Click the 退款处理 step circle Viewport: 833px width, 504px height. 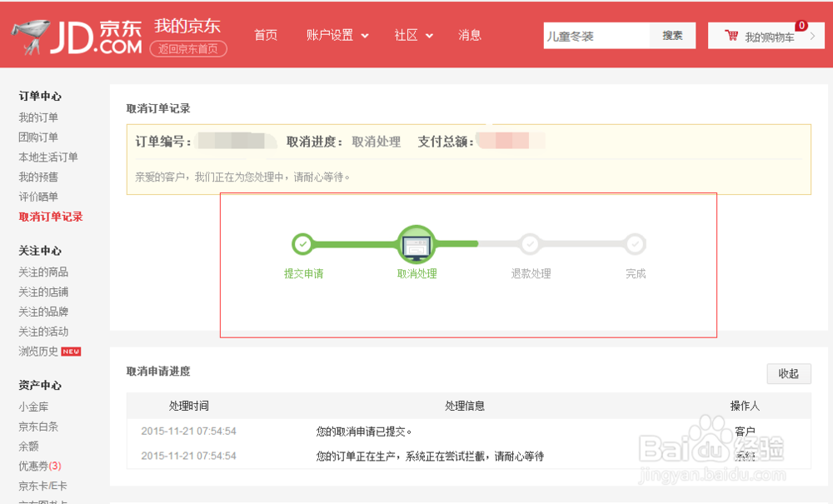[x=530, y=244]
